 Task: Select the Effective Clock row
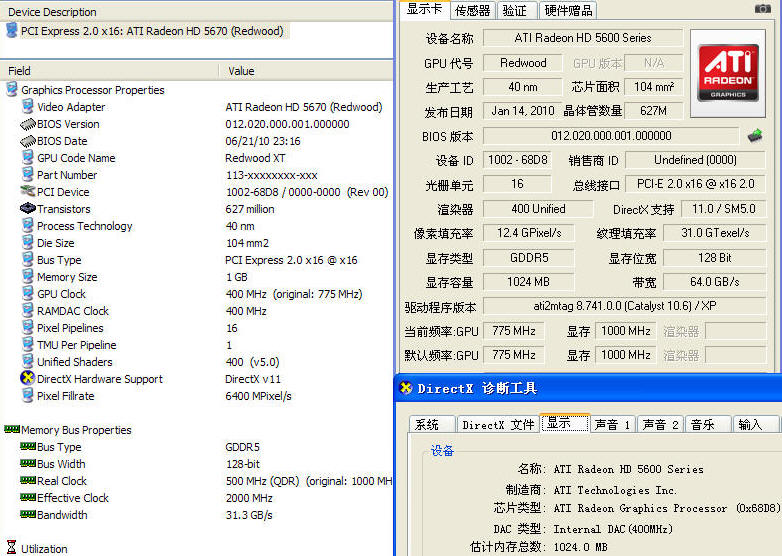click(196, 498)
